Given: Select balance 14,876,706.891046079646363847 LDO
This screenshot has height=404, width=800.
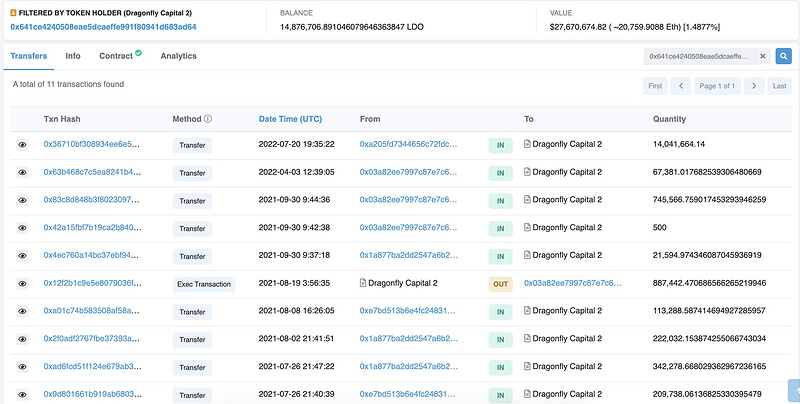Looking at the screenshot, I should 352,27.
